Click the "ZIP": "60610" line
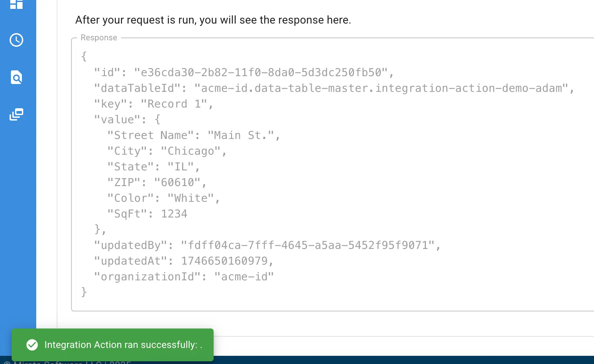Image resolution: width=594 pixels, height=364 pixels. click(157, 182)
